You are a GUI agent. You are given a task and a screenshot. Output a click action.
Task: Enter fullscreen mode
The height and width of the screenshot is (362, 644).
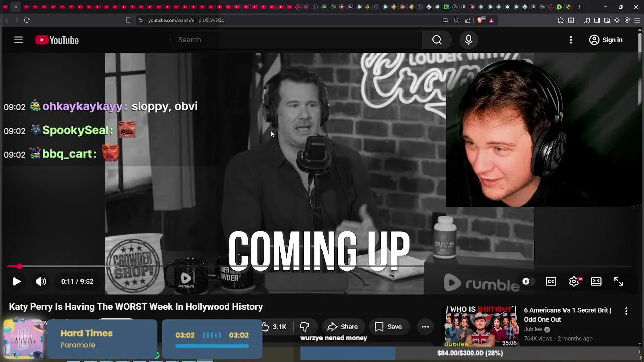(618, 281)
